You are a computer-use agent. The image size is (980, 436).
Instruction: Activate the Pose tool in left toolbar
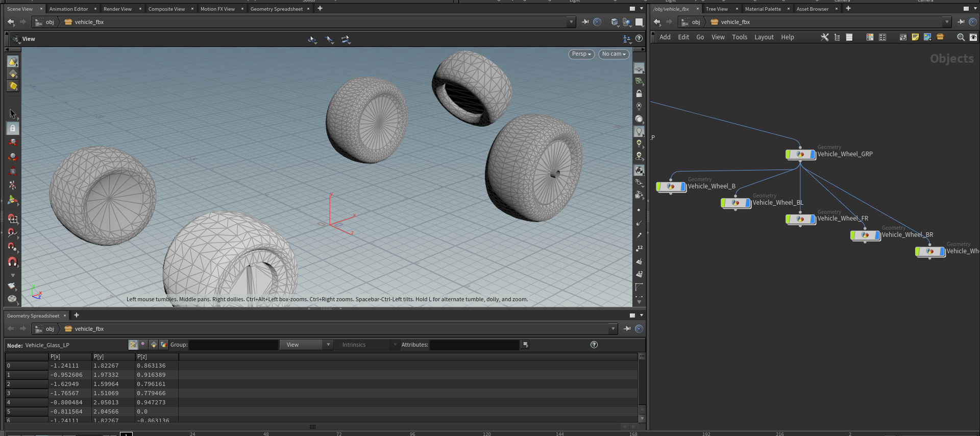13,185
